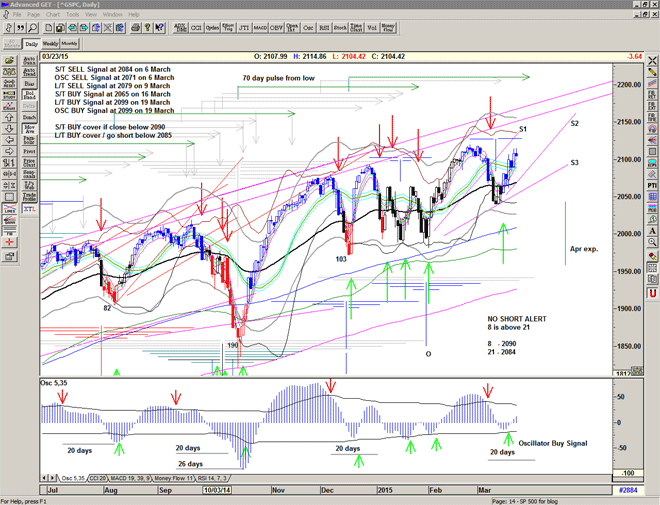The width and height of the screenshot is (660, 505).
Task: Select the CCI indicator button
Action: pyautogui.click(x=196, y=28)
